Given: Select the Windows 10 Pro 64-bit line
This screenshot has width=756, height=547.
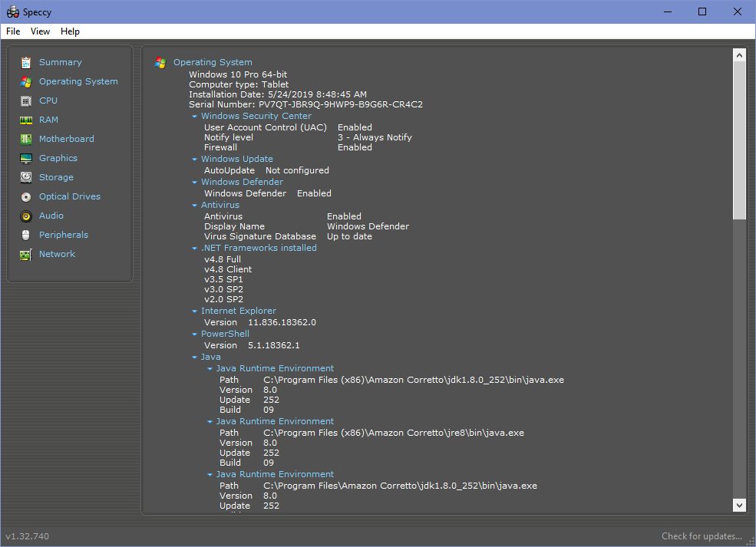Looking at the screenshot, I should (238, 74).
